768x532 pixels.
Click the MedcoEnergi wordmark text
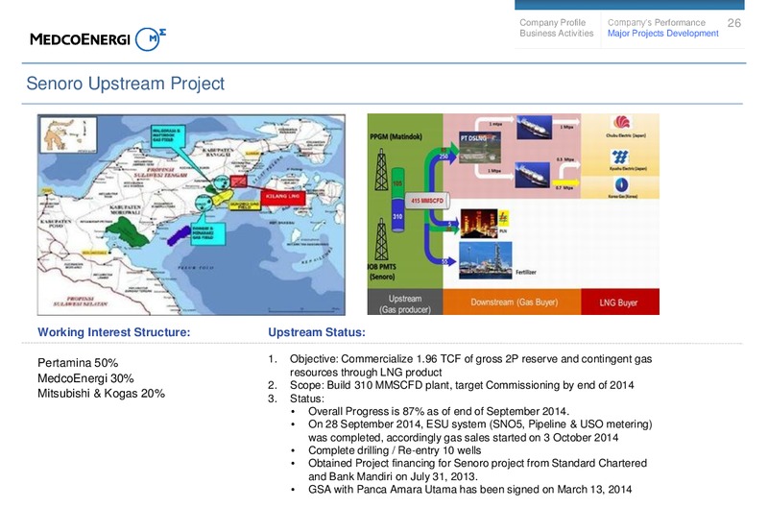tap(80, 39)
